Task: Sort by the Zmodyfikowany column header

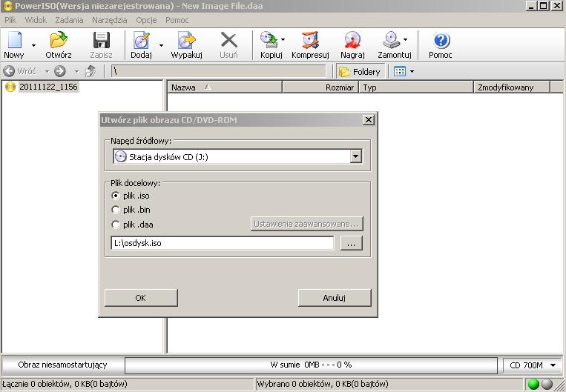Action: (512, 87)
